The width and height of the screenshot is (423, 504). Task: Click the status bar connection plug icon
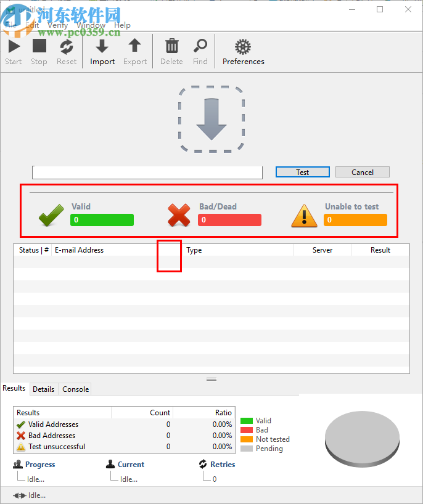coord(19,495)
